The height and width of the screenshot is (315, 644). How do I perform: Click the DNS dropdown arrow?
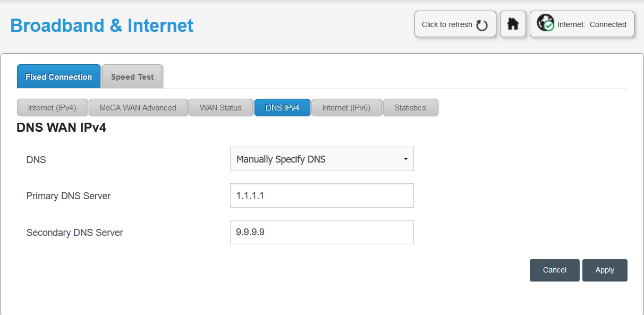[x=405, y=159]
